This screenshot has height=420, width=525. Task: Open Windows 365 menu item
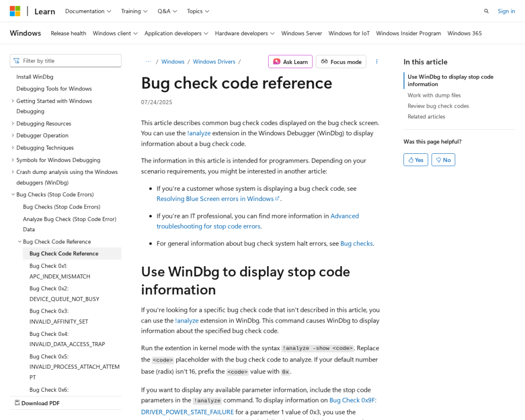pos(465,33)
